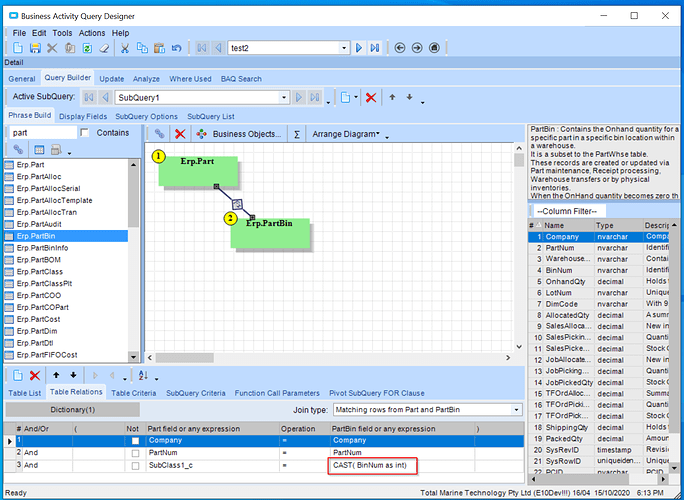Switch to the Display Fields tab

[x=83, y=116]
